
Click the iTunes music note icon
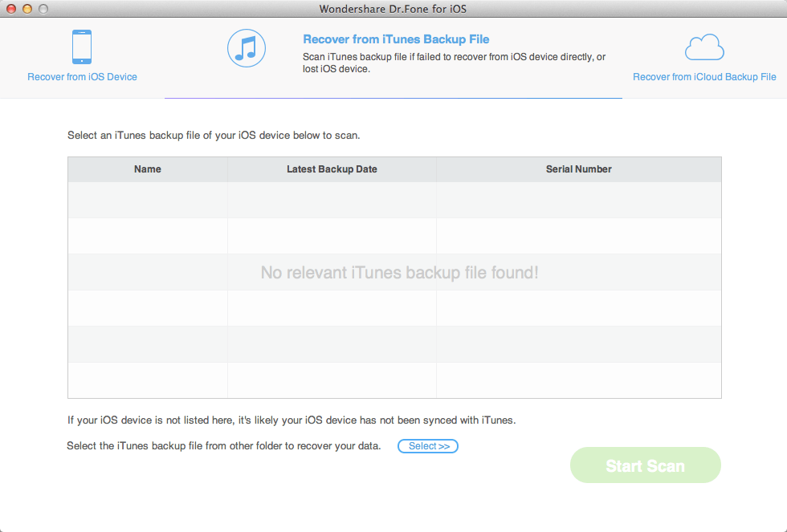(x=247, y=48)
